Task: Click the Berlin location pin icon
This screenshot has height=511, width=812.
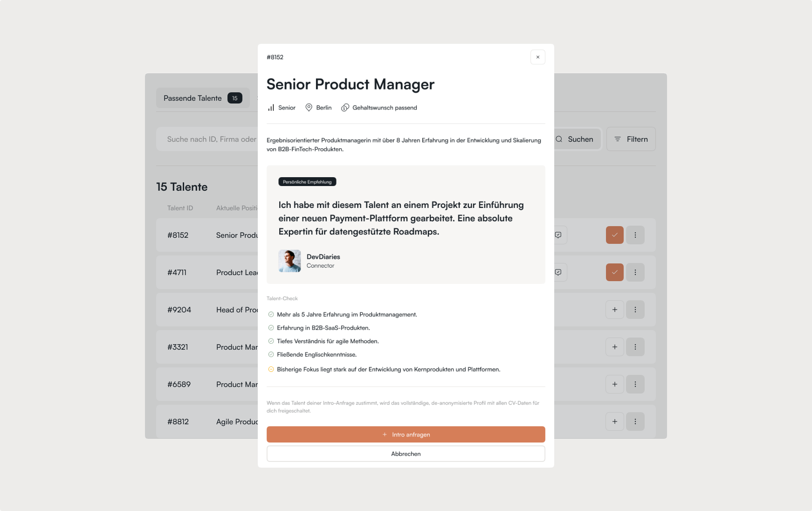Action: point(309,108)
